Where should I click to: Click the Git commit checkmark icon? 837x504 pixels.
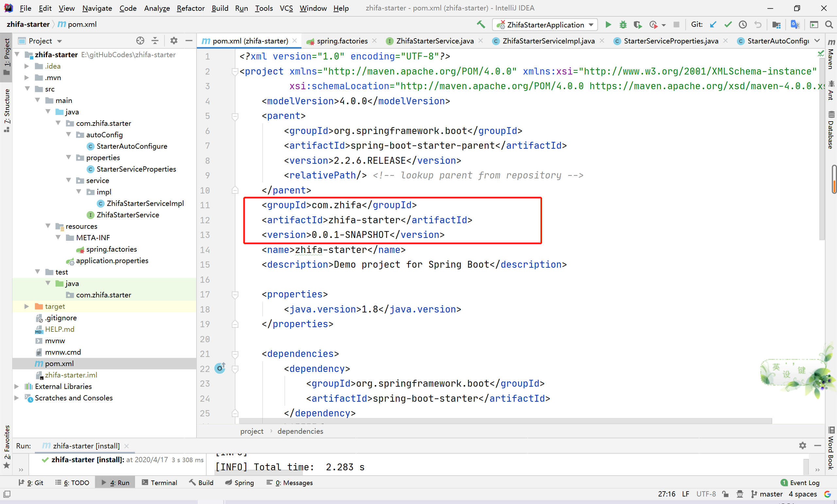coord(727,25)
